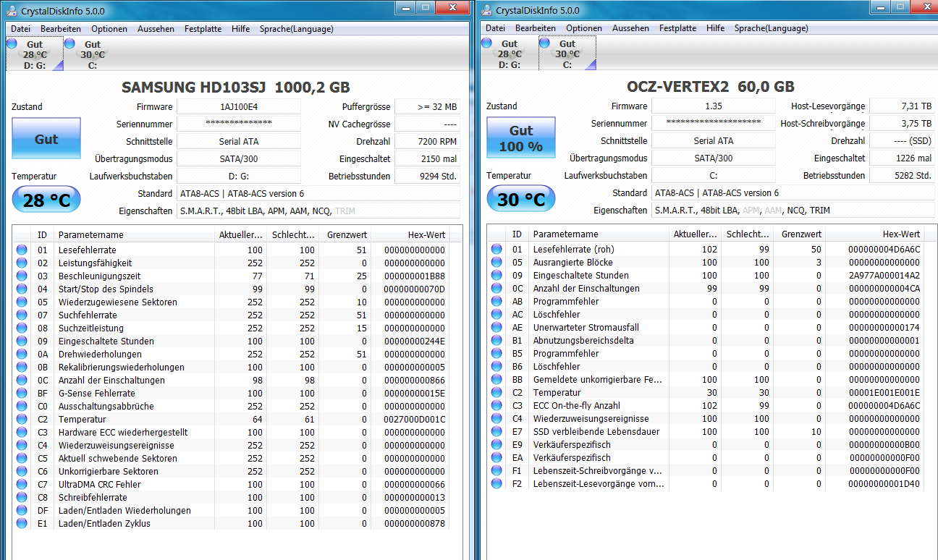Click status icon for Suchfehlerrate row
The height and width of the screenshot is (560, 938).
22,315
